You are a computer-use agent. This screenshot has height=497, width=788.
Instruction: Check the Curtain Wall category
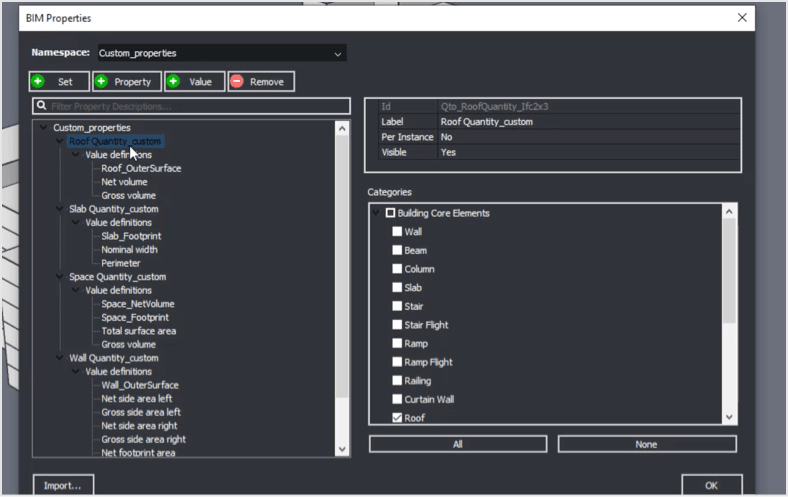397,399
